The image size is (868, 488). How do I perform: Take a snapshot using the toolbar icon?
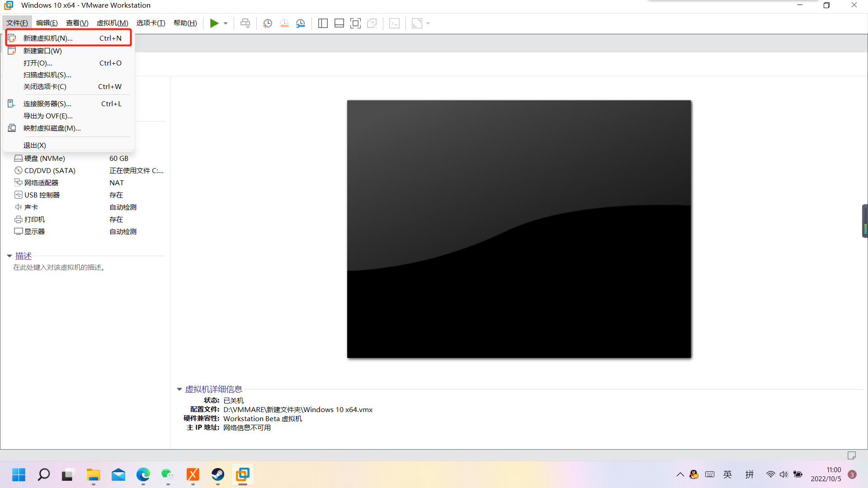coord(268,23)
